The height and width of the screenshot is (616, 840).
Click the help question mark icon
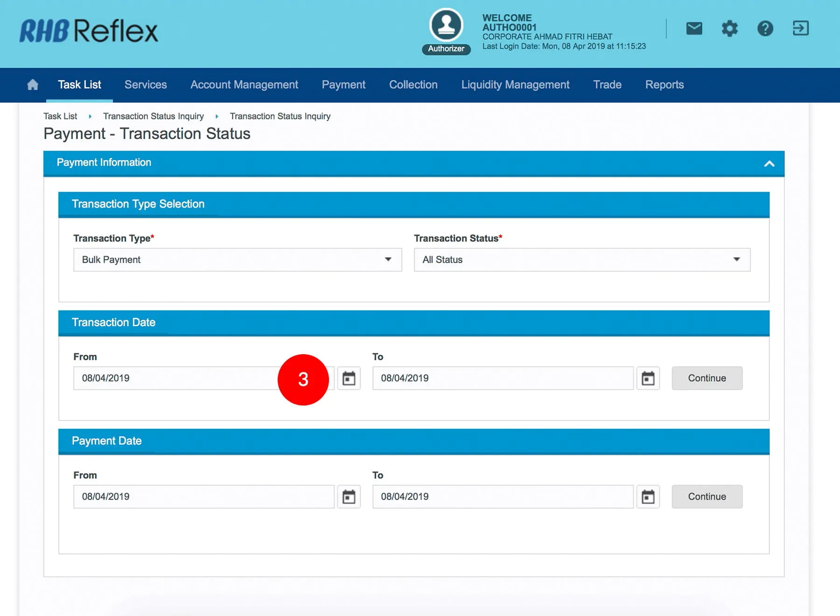pos(765,28)
